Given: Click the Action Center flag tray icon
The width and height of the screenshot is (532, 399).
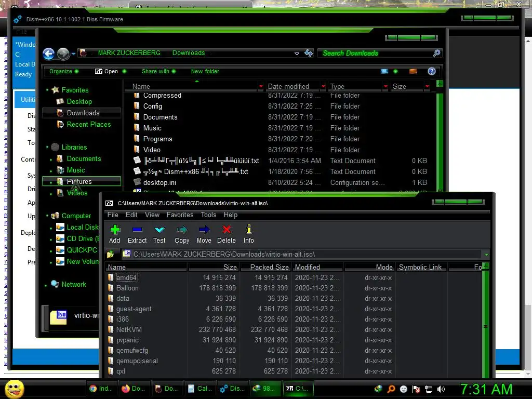Looking at the screenshot, I should pos(416,389).
